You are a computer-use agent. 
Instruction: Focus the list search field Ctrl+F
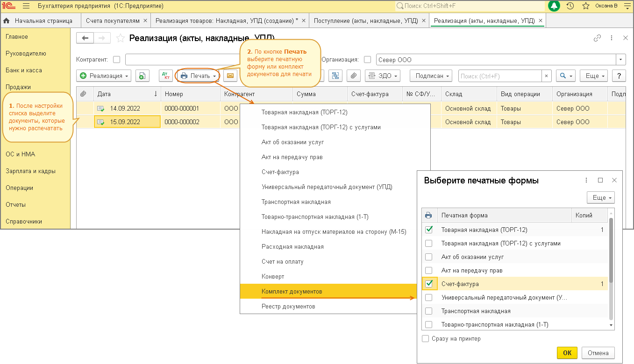500,76
